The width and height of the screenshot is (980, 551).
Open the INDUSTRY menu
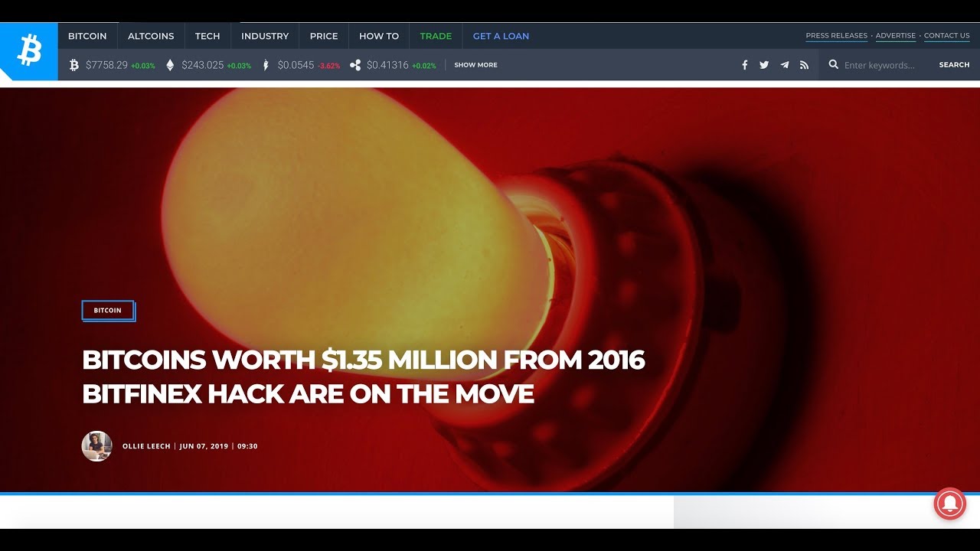(x=265, y=36)
